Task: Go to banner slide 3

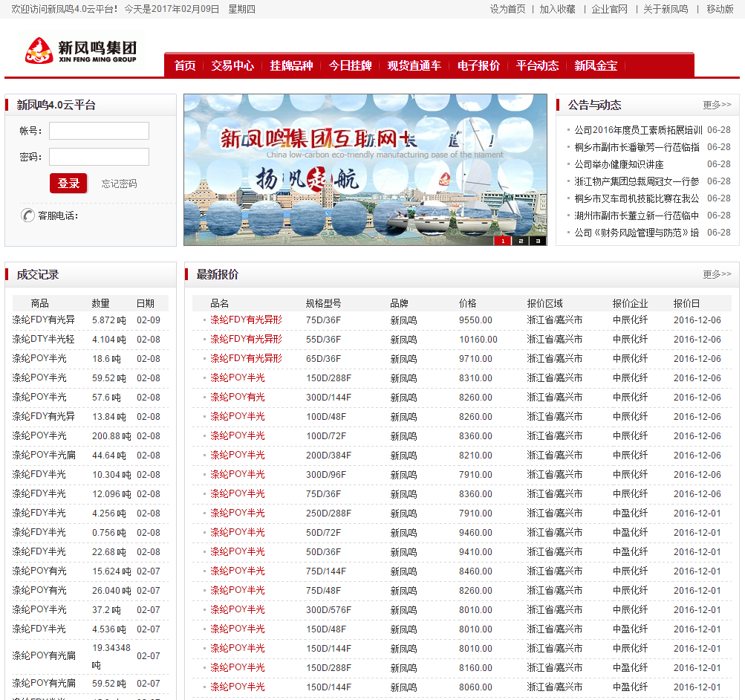Action: 538,241
